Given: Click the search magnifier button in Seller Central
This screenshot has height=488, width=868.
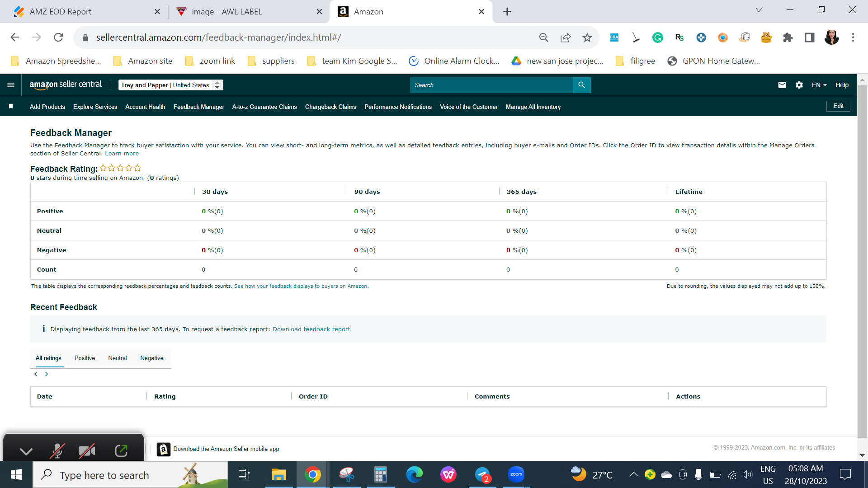Looking at the screenshot, I should 581,85.
